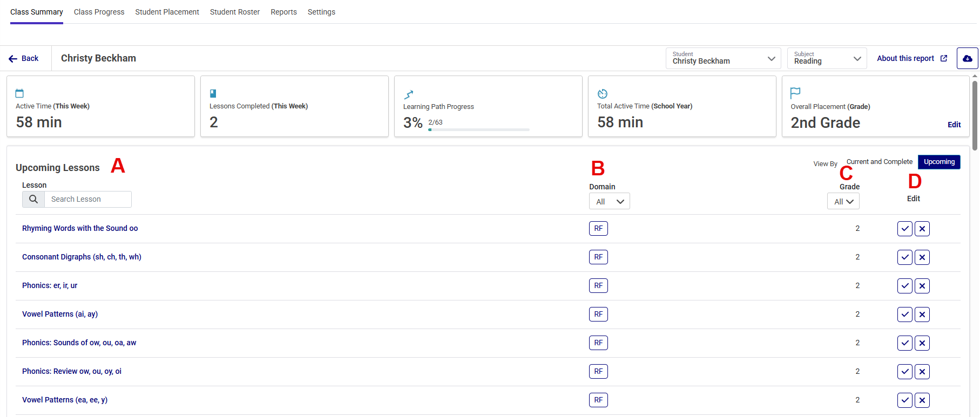Switch view to Current and Complete
The width and height of the screenshot is (980, 417).
coord(879,162)
